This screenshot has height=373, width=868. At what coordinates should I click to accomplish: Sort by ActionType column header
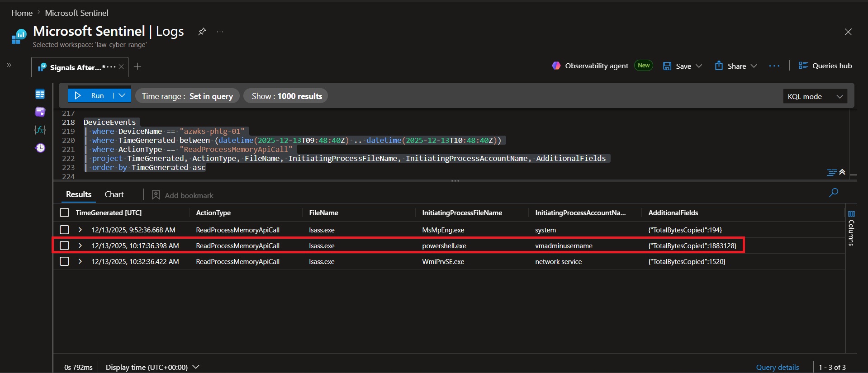click(213, 212)
